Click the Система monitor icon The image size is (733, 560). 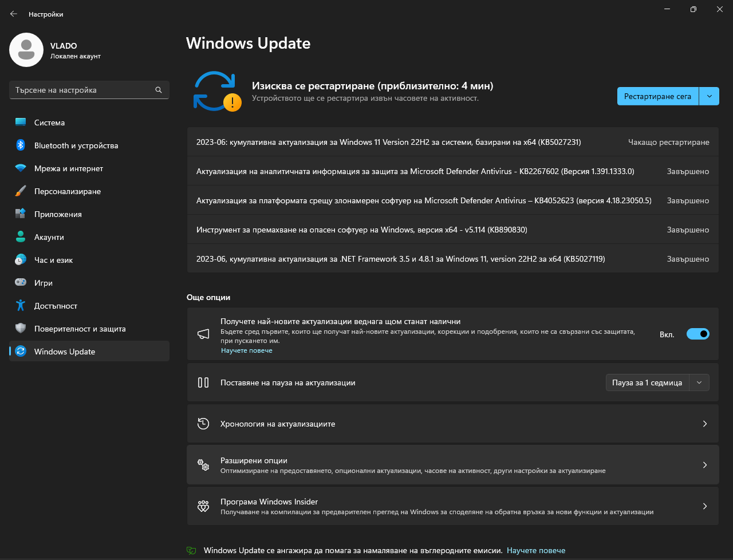21,123
